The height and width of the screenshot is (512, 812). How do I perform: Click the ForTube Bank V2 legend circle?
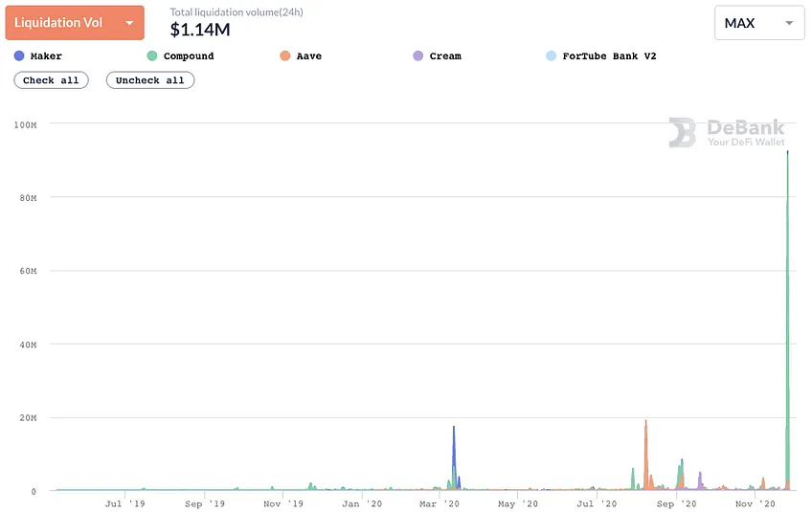click(x=551, y=56)
